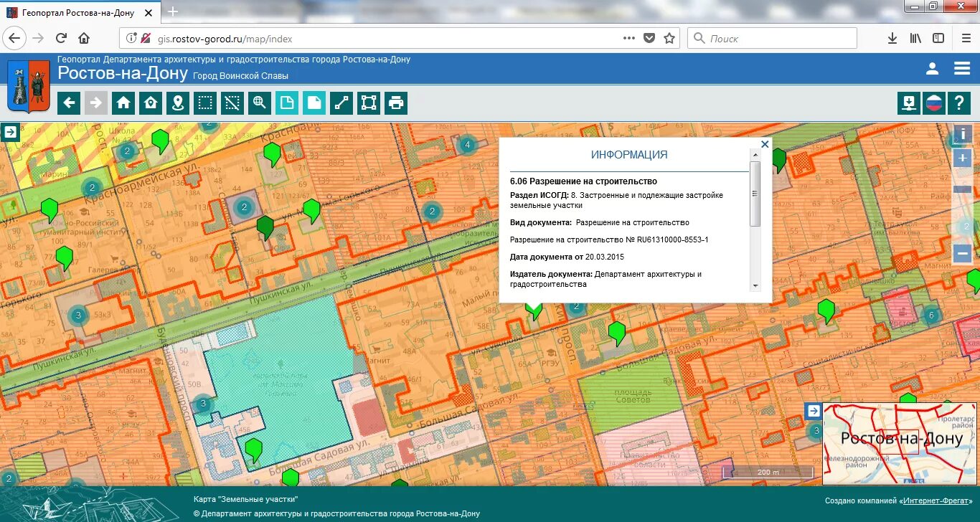Close the ИНФОРМАЦИЯ popup
Image resolution: width=980 pixels, height=522 pixels.
point(765,144)
